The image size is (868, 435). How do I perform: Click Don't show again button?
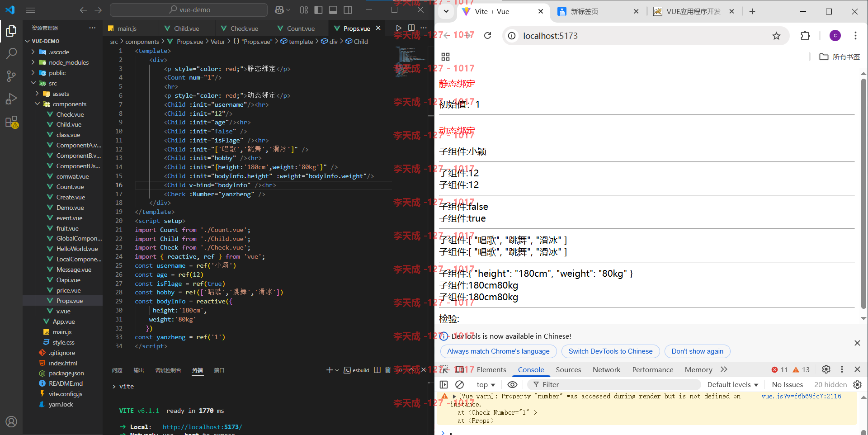pyautogui.click(x=697, y=351)
